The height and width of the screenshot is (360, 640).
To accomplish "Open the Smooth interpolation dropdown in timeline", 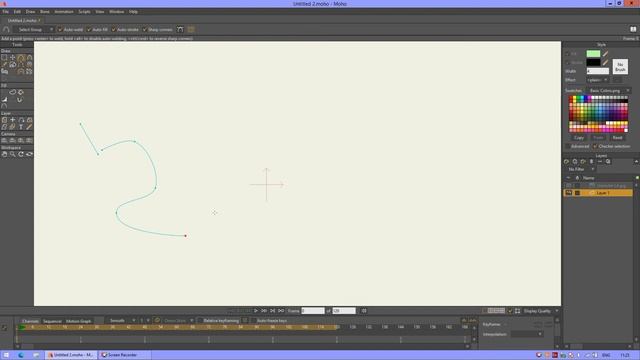I will [x=121, y=321].
